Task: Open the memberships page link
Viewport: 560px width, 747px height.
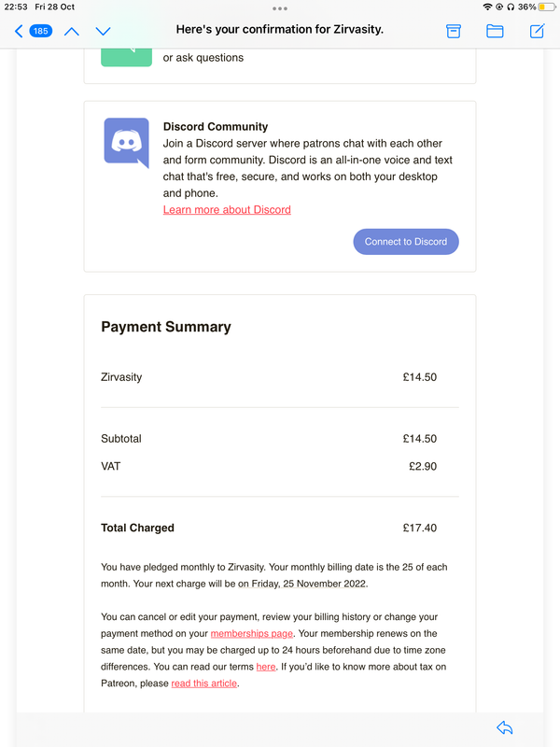Action: tap(251, 634)
